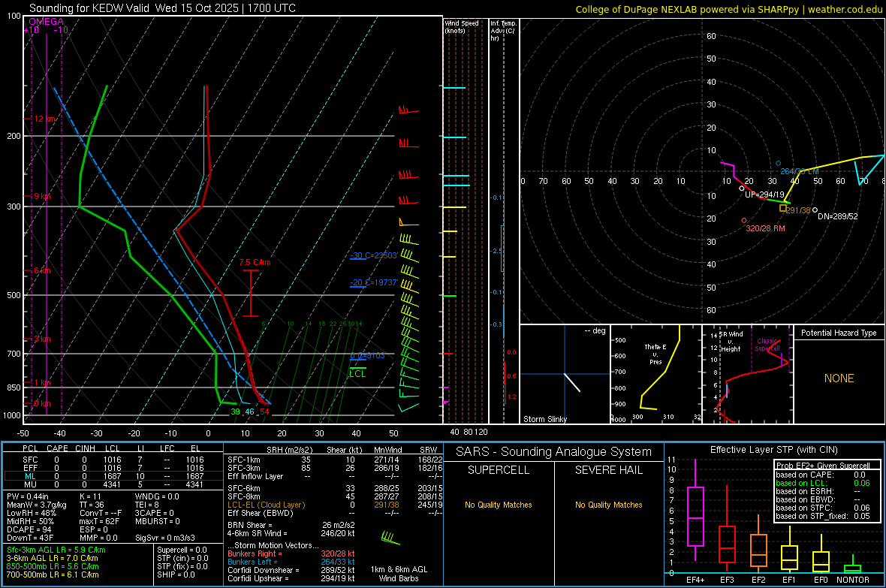Click the 'PW = 0.44in' value

pos(28,496)
